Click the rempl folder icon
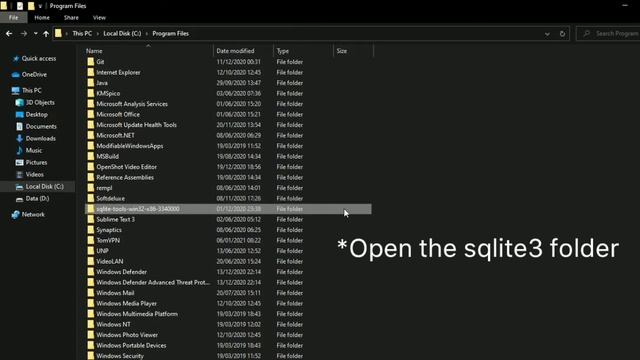 (x=91, y=188)
